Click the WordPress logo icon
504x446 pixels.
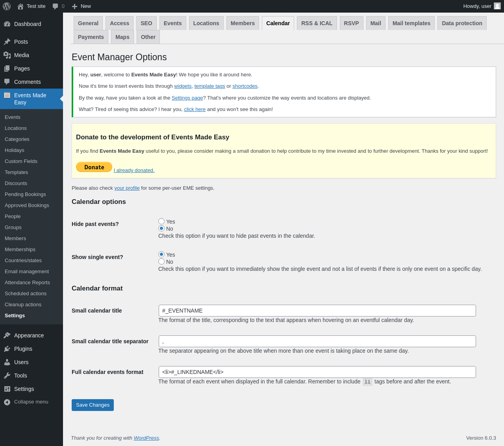pos(7,6)
